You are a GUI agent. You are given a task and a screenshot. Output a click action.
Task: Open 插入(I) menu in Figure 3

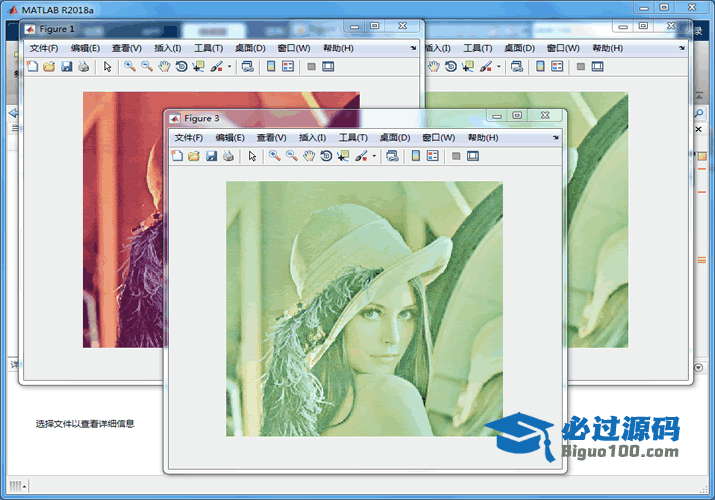pyautogui.click(x=312, y=138)
